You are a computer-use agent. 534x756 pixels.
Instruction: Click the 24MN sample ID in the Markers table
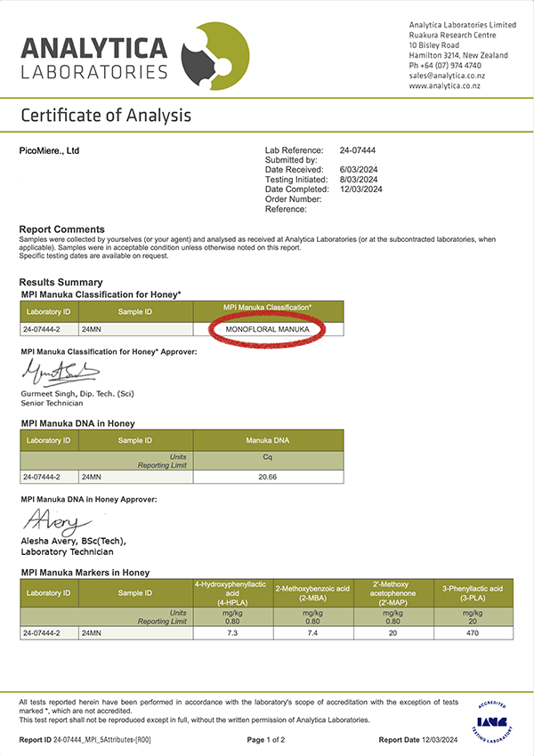click(x=135, y=633)
